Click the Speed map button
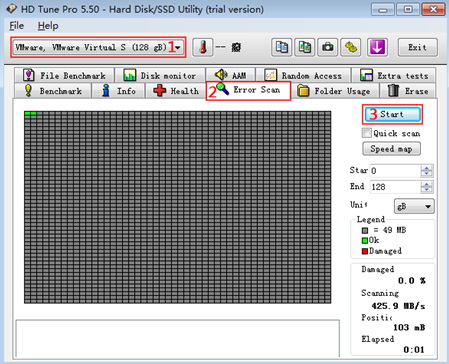449x364 pixels. pyautogui.click(x=391, y=149)
